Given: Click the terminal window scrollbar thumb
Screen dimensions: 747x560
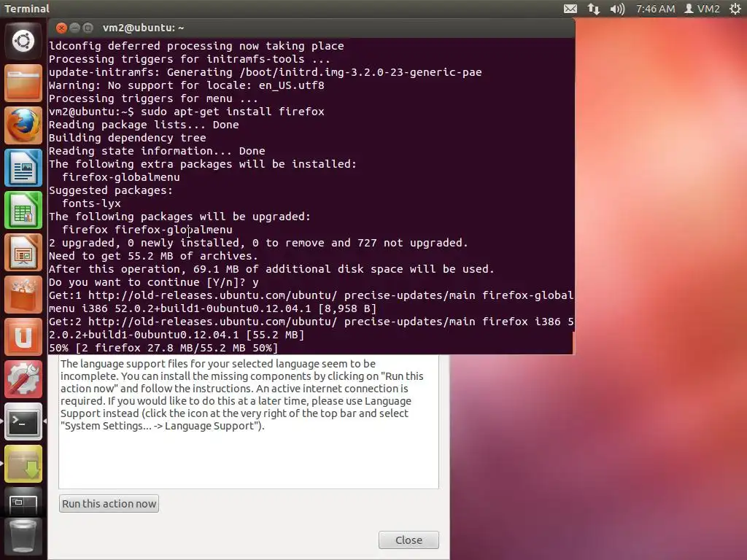Looking at the screenshot, I should (x=573, y=342).
